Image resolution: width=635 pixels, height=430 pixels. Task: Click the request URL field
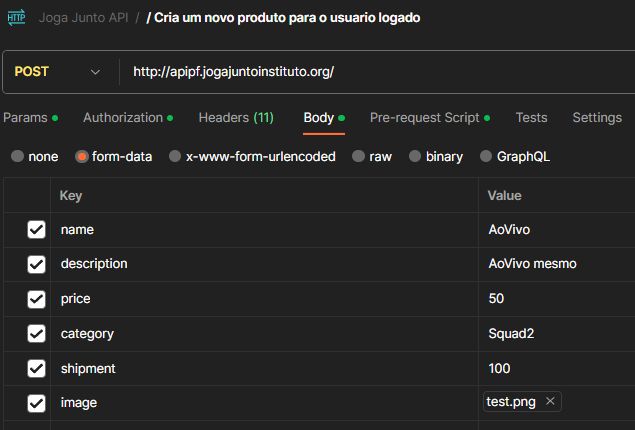(x=381, y=72)
